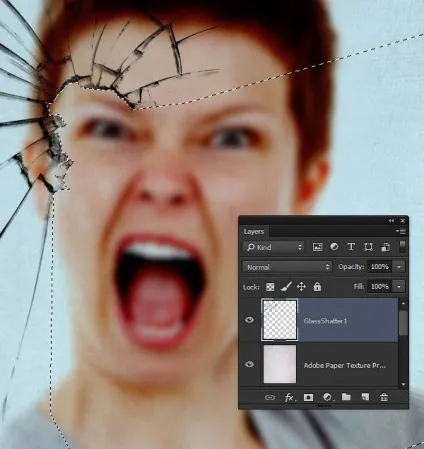Add a layer mask

pyautogui.click(x=308, y=397)
